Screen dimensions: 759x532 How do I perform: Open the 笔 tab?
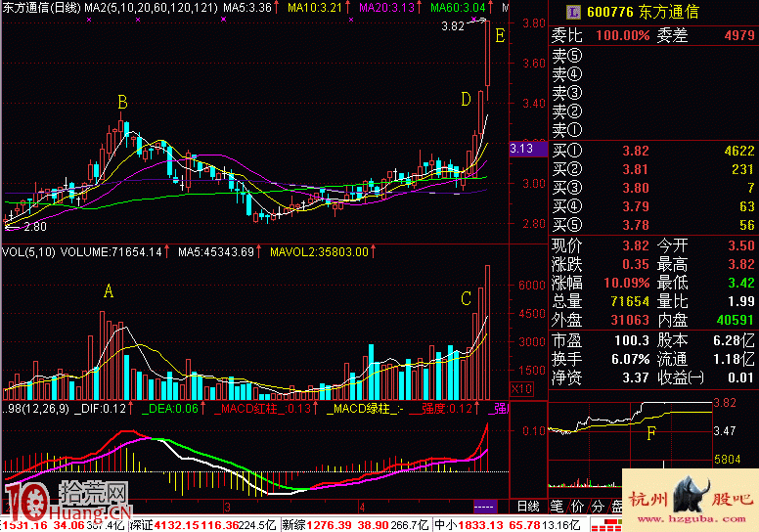point(557,507)
